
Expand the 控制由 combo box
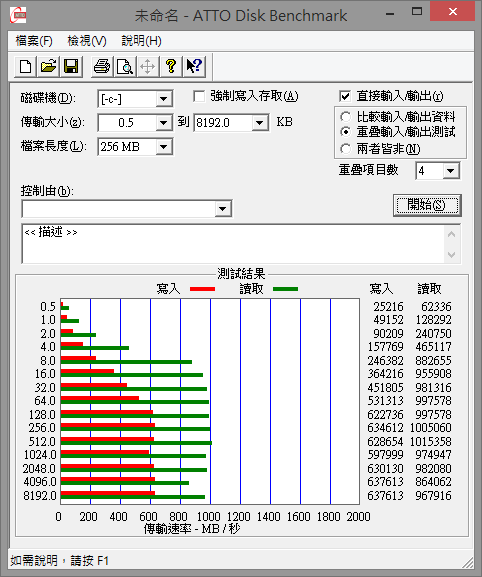coord(223,209)
